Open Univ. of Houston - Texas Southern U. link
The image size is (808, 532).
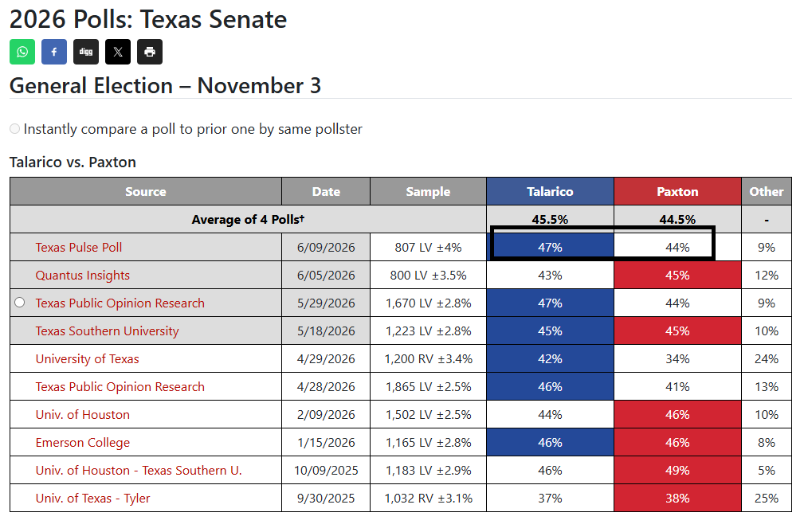(139, 471)
